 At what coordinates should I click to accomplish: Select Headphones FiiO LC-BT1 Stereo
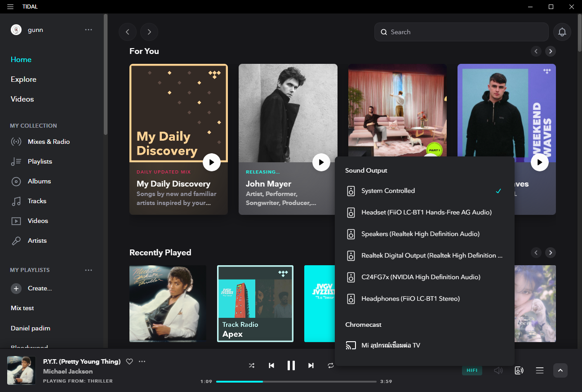425,299
